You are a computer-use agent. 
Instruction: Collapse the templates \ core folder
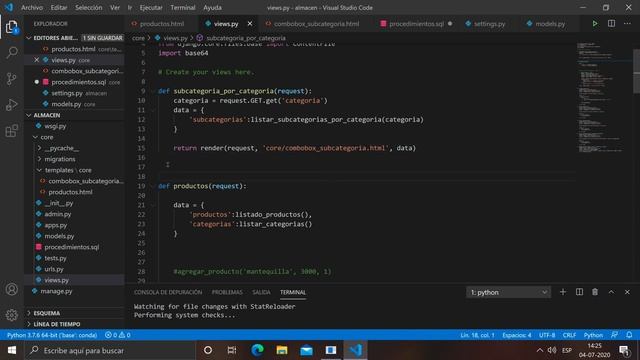tap(75, 170)
